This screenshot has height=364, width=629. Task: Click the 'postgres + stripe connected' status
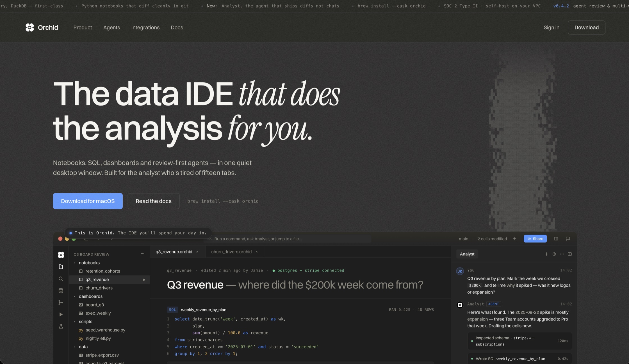click(x=308, y=270)
